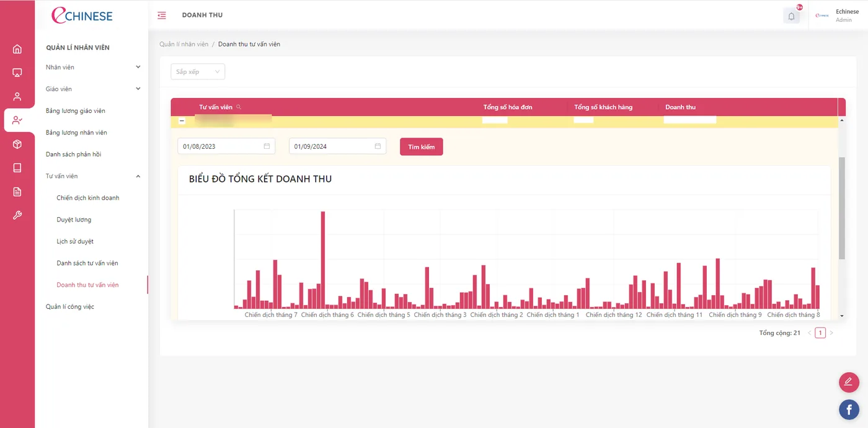Click the monitor icon in the left rail
This screenshot has width=868, height=428.
(x=17, y=73)
